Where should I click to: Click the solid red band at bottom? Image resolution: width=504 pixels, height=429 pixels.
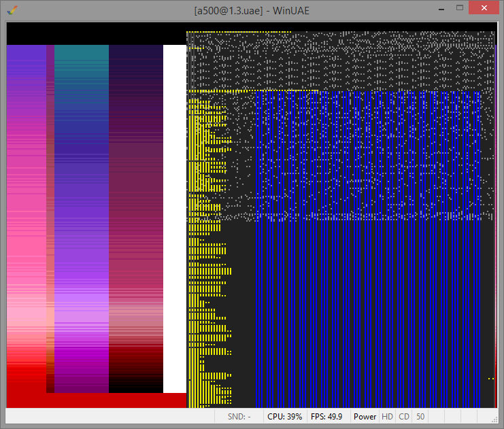point(97,400)
